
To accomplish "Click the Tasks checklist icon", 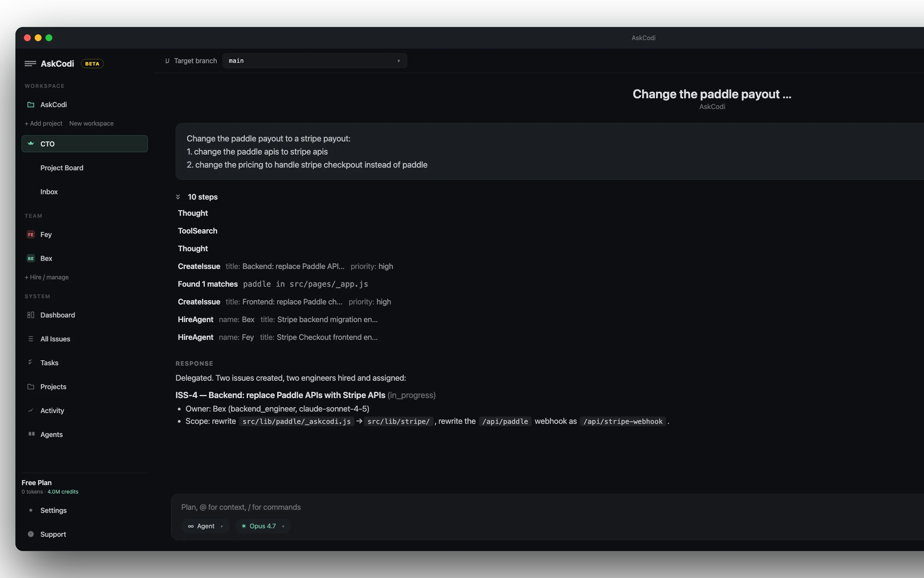I will coord(30,362).
